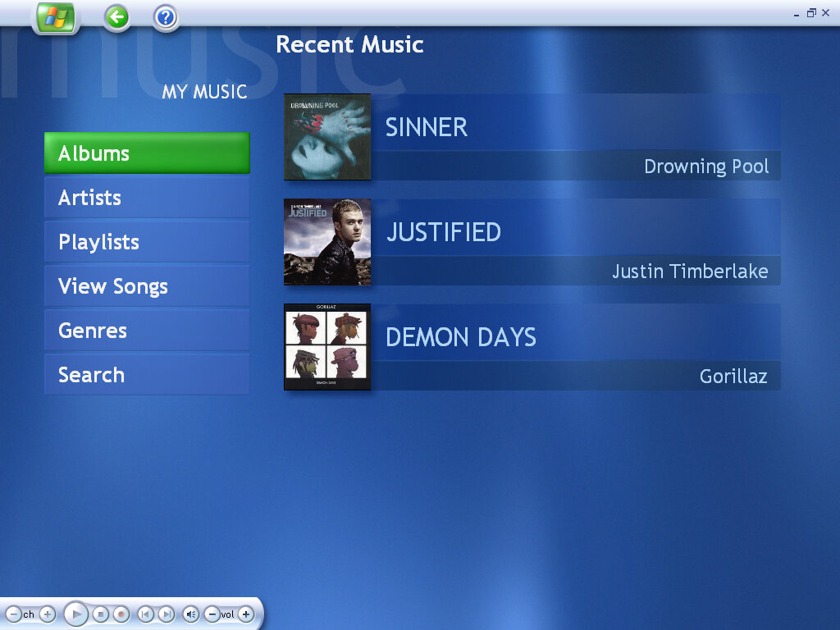Screen dimensions: 840x630
Task: Open help with the question mark icon
Action: (x=166, y=17)
